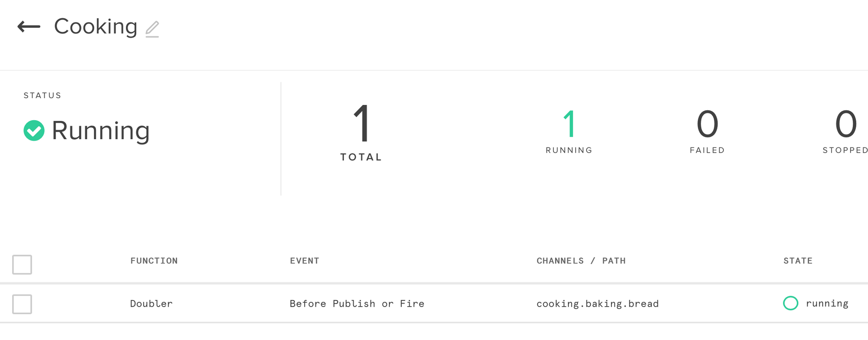This screenshot has height=340, width=868.
Task: Click the running state text in Doubler row
Action: [x=827, y=304]
